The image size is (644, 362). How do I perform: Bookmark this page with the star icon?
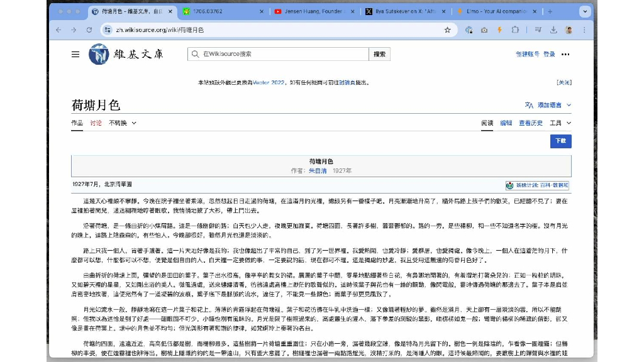(x=447, y=30)
